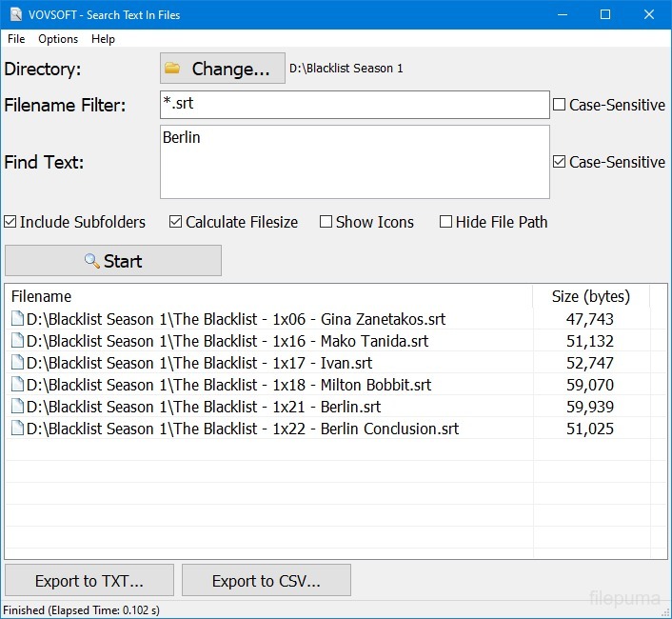The height and width of the screenshot is (619, 672).
Task: Click the VOVSOFT app icon in title bar
Action: (x=13, y=14)
